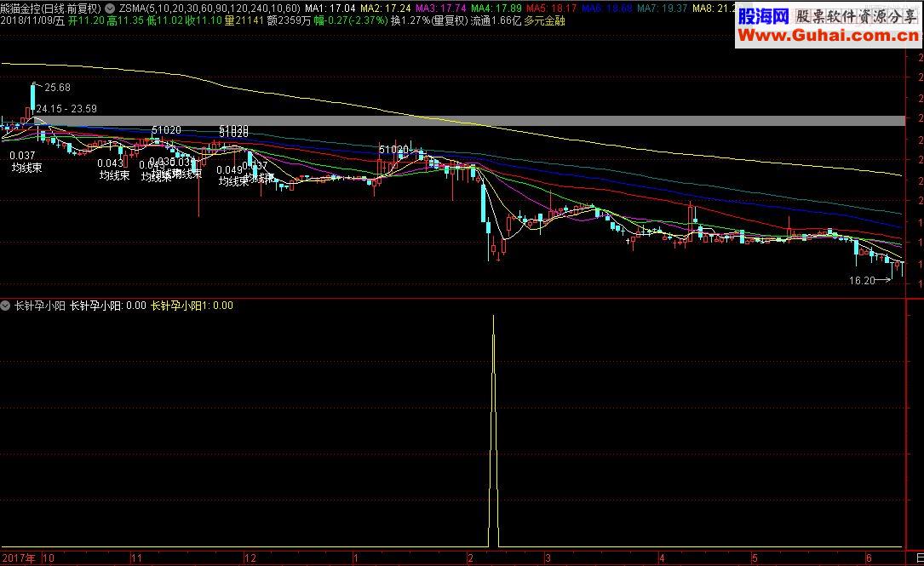Click the volume figure 量21141
The height and width of the screenshot is (566, 924).
244,20
